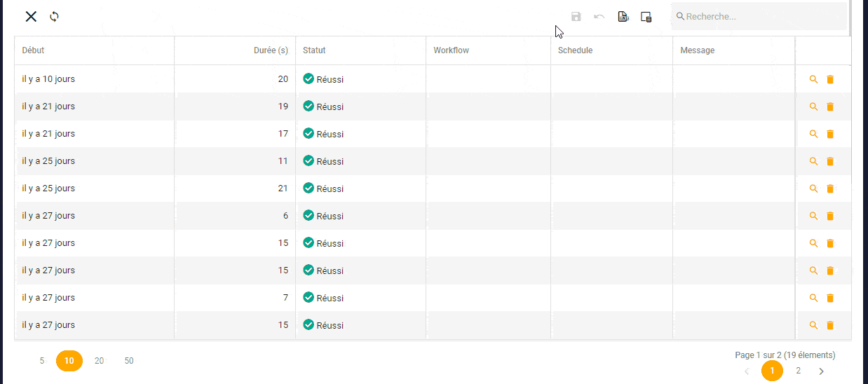Delete the run with duration 21

tap(830, 188)
